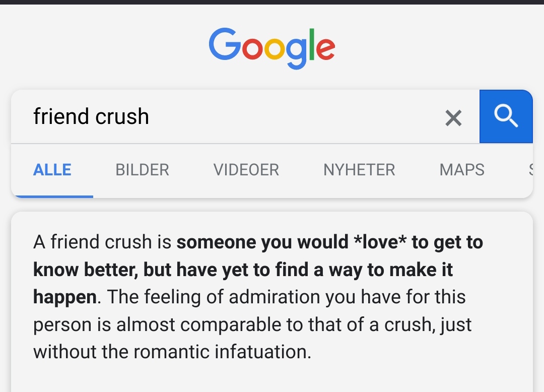This screenshot has width=544, height=392.
Task: Click the bold word happen in snippet
Action: click(x=65, y=297)
